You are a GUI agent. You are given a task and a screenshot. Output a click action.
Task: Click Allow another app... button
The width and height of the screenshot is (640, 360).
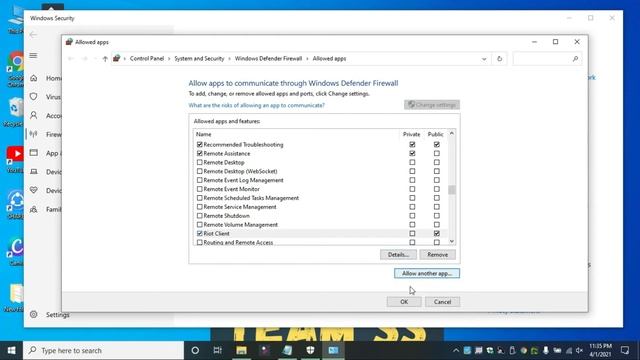[x=427, y=273]
